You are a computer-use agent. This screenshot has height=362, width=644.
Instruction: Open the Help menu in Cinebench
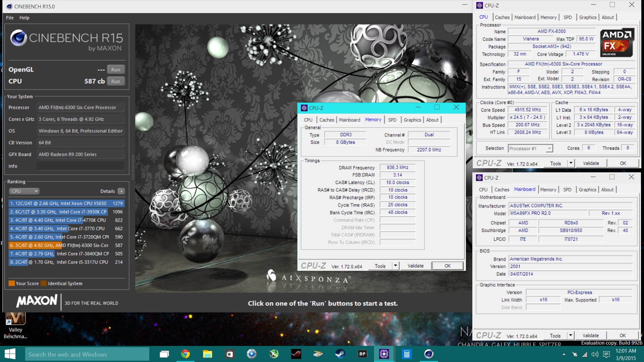(24, 18)
